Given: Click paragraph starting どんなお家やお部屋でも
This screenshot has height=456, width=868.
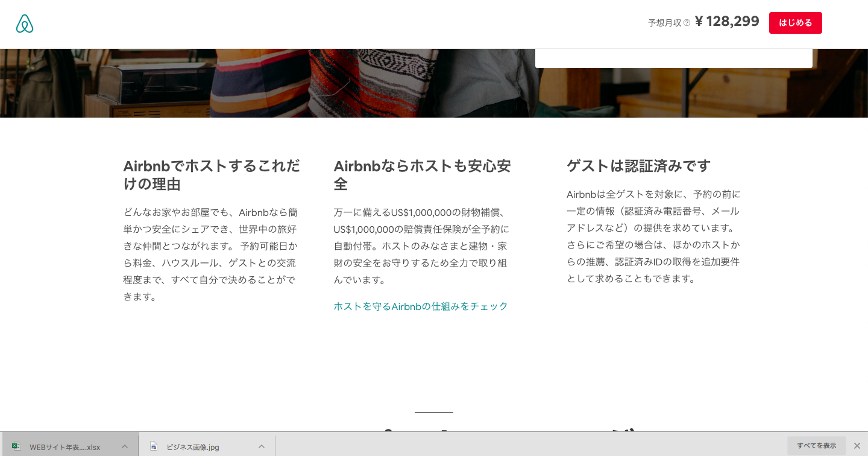Looking at the screenshot, I should [x=211, y=255].
